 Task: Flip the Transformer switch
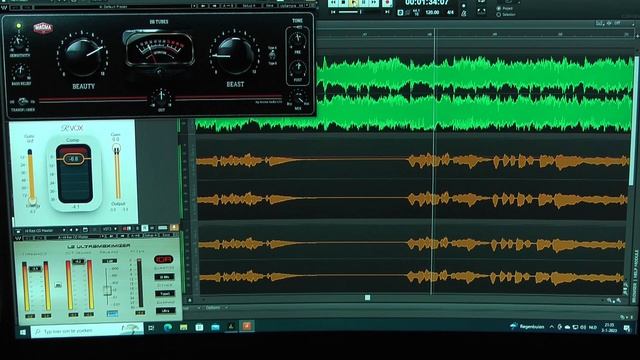point(23,101)
